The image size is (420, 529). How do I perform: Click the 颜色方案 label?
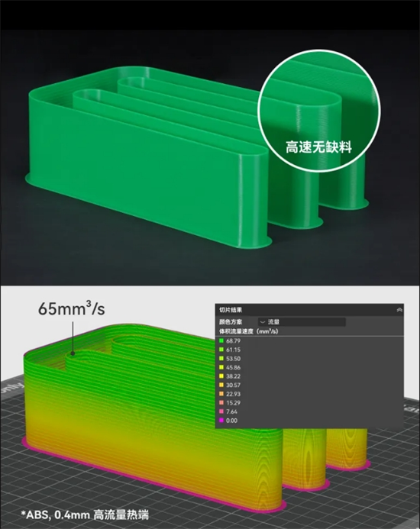pos(231,322)
